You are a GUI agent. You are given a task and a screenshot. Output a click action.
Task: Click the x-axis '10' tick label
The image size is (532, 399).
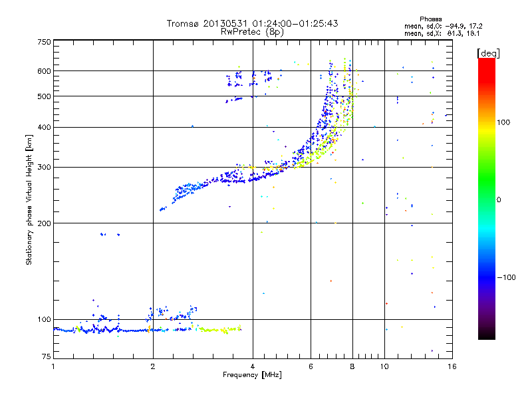(384, 366)
